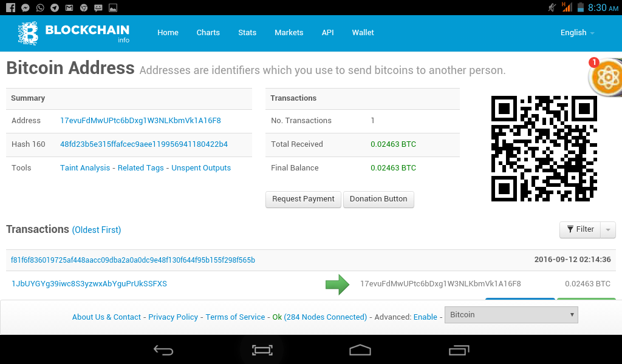Click the Request Payment button
Image resolution: width=622 pixels, height=364 pixels.
coord(303,199)
